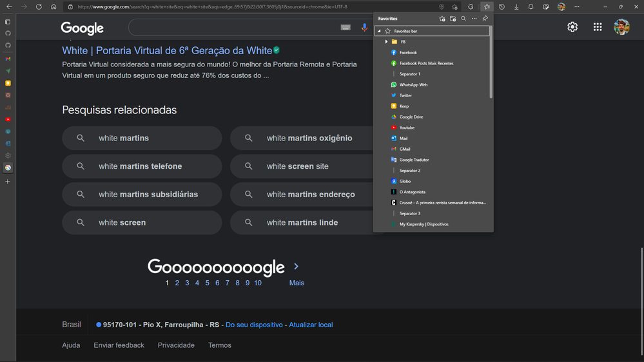Image resolution: width=644 pixels, height=362 pixels.
Task: Open Enviar feedback footer link
Action: [119, 345]
